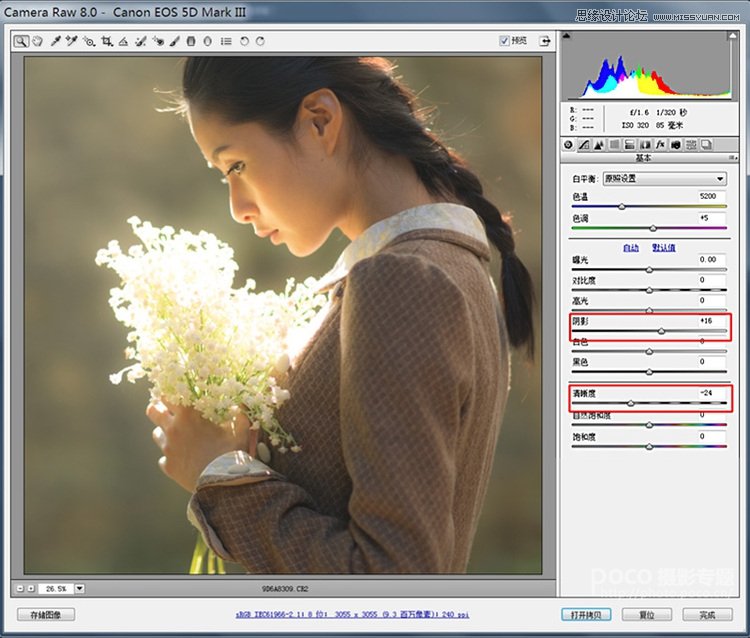Open the Effects (fx) panel tab

(661, 145)
